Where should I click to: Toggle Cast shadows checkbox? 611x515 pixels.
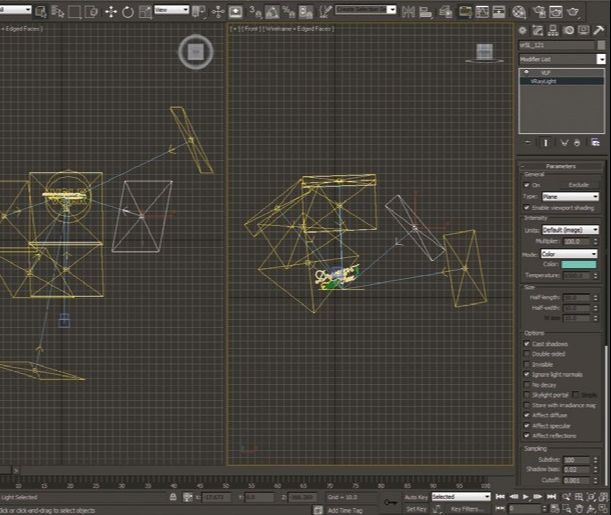(x=527, y=344)
